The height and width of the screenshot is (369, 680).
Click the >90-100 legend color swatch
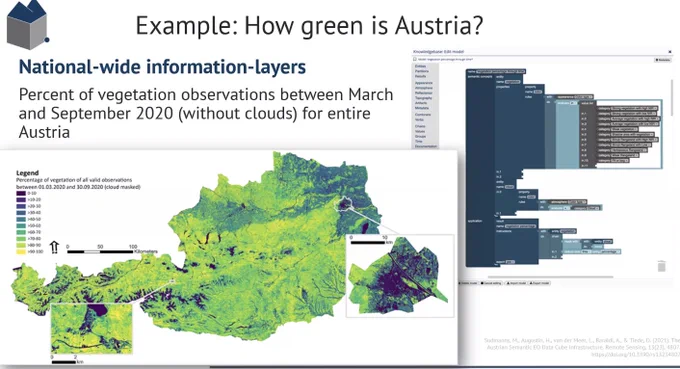point(21,251)
